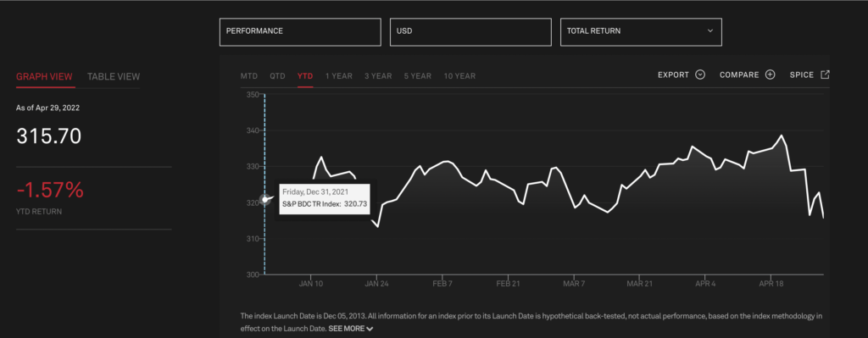The height and width of the screenshot is (338, 868).
Task: Select the QTD time range
Action: [x=277, y=75]
